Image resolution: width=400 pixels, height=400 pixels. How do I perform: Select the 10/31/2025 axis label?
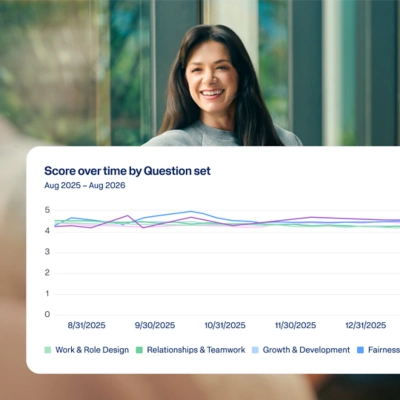(225, 325)
